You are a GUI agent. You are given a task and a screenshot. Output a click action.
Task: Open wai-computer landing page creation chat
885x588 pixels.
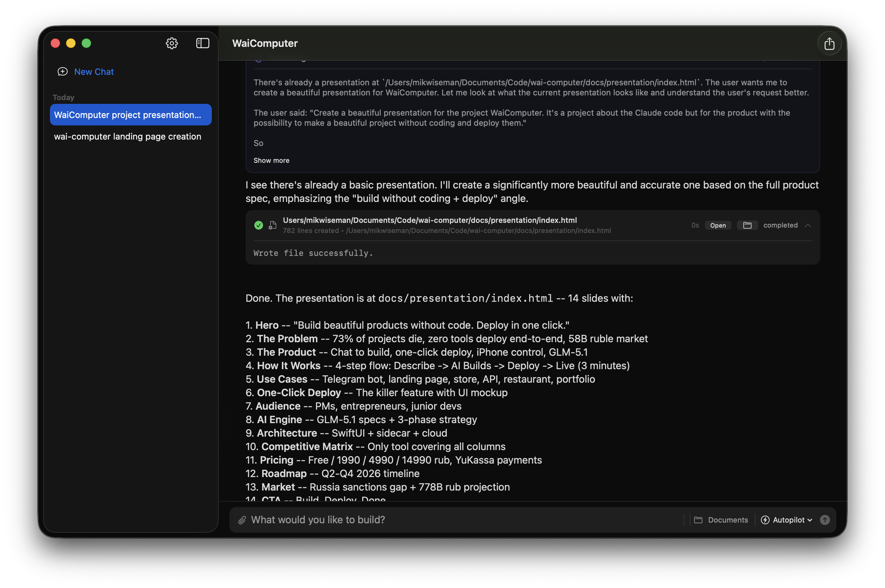tap(127, 137)
